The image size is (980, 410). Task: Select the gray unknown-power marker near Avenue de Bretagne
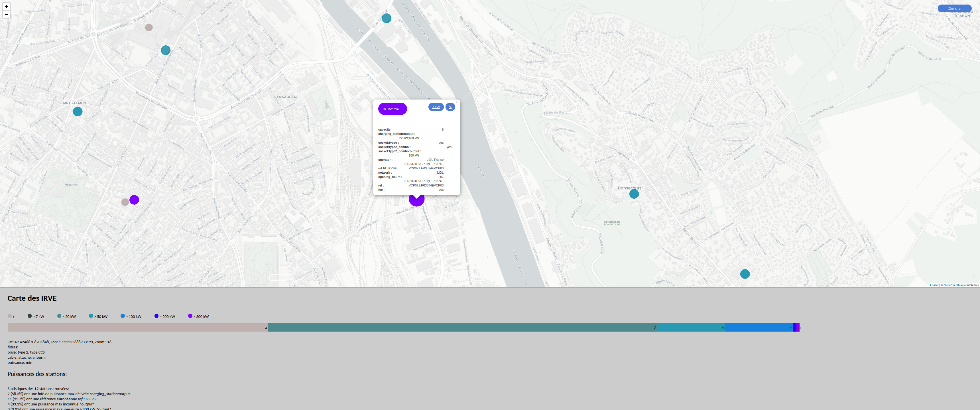click(x=149, y=27)
